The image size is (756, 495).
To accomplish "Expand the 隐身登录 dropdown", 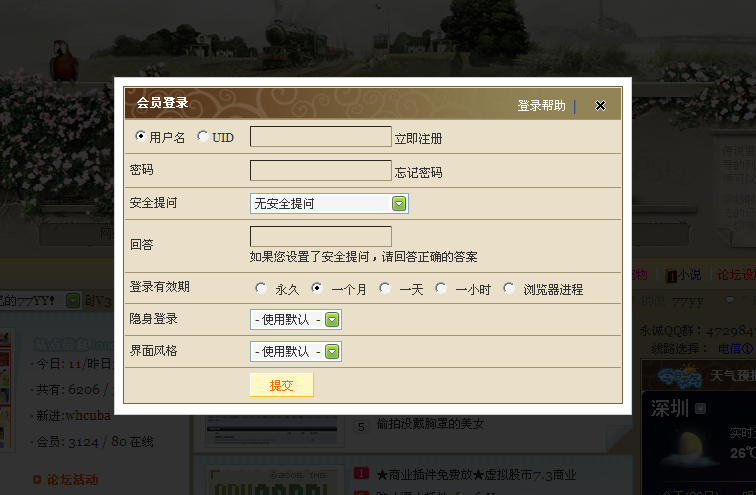I will tap(296, 320).
